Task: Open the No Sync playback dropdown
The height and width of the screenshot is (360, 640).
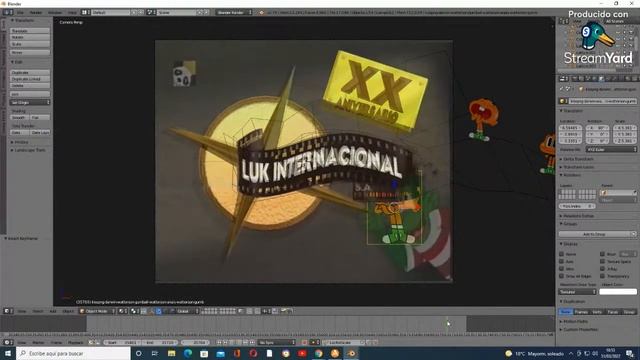Action: tap(276, 342)
